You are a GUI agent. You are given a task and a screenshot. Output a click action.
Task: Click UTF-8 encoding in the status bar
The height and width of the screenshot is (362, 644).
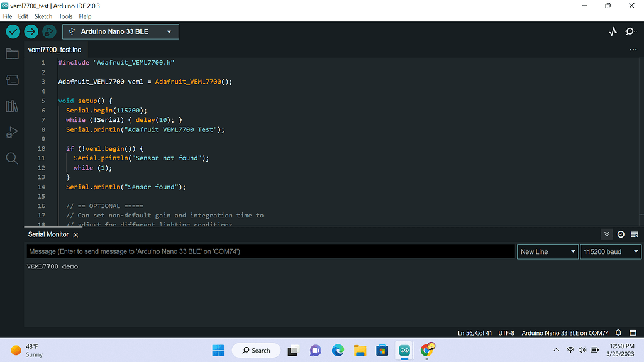[506, 332]
